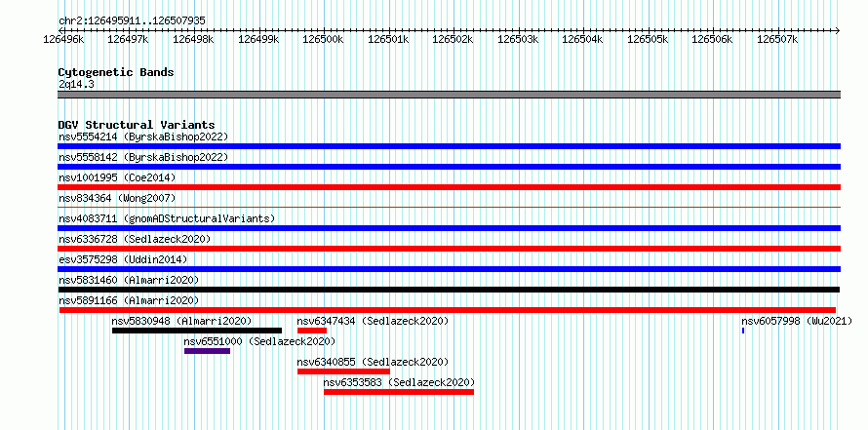Click the red bar under nsv6336728
The width and height of the screenshot is (868, 430).
[449, 249]
